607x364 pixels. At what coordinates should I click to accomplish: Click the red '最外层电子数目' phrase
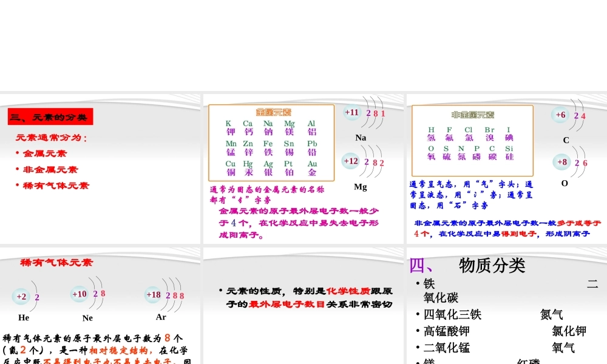(287, 304)
